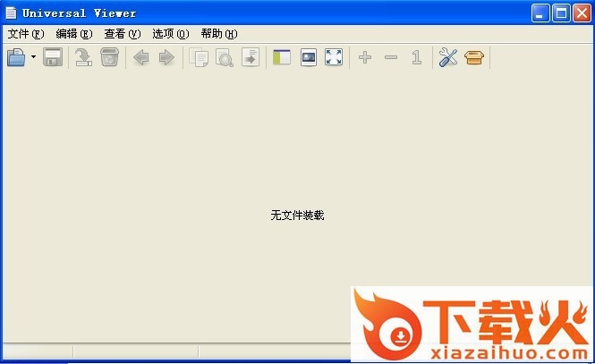Click the minus zoom out icon
The height and width of the screenshot is (364, 595).
(x=391, y=57)
